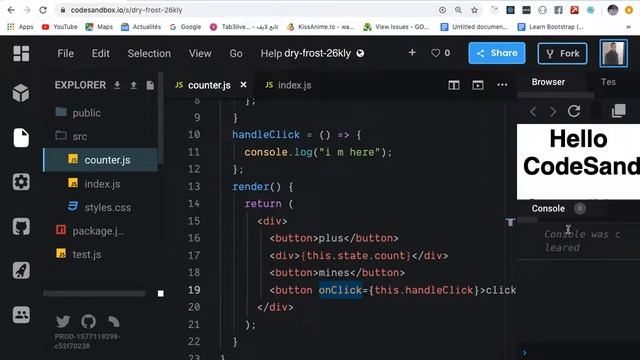The width and height of the screenshot is (640, 360).
Task: Open the YouTube bookmark
Action: (60, 27)
